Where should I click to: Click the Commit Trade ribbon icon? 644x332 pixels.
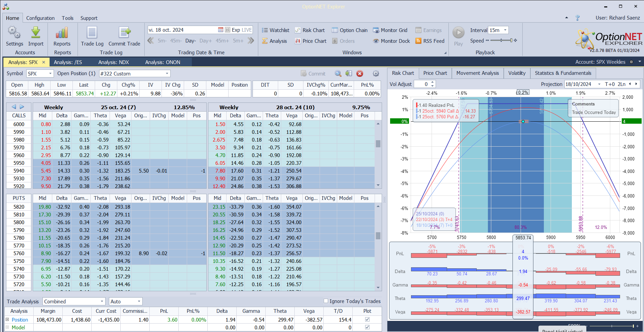pos(124,33)
